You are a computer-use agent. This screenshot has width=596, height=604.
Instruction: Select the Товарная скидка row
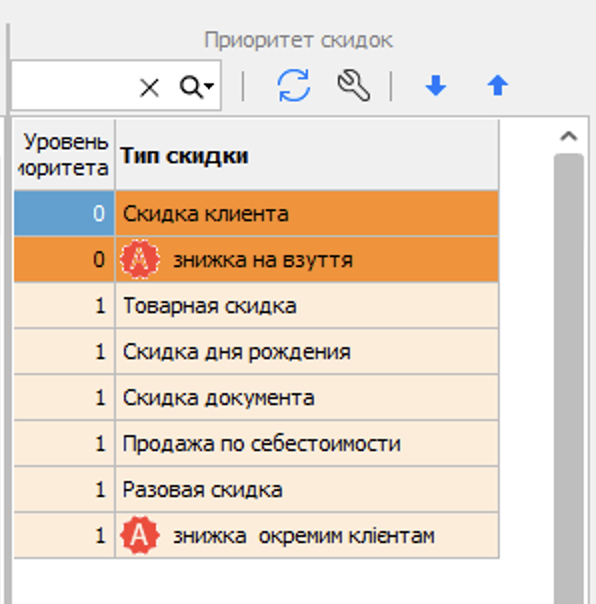click(256, 306)
